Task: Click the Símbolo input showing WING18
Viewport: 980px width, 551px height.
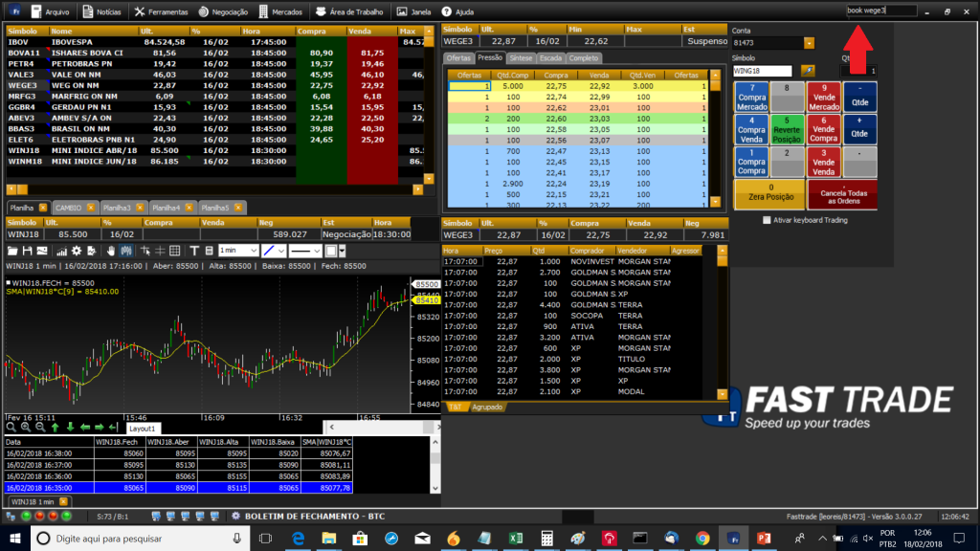Action: (x=763, y=71)
